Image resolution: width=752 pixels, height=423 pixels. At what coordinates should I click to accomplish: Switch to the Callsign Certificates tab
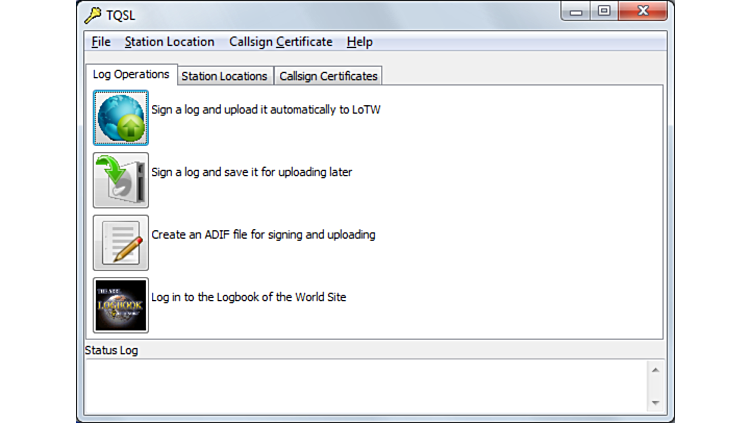(328, 76)
